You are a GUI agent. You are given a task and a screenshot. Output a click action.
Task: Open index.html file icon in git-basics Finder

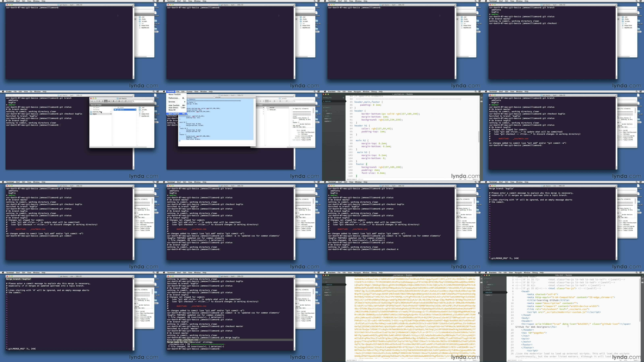coord(140,114)
